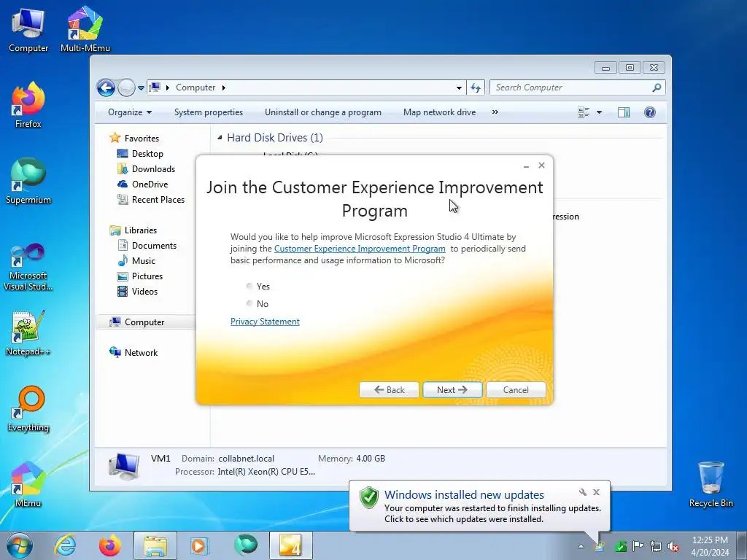Select Pictures in Libraries

pyautogui.click(x=140, y=276)
